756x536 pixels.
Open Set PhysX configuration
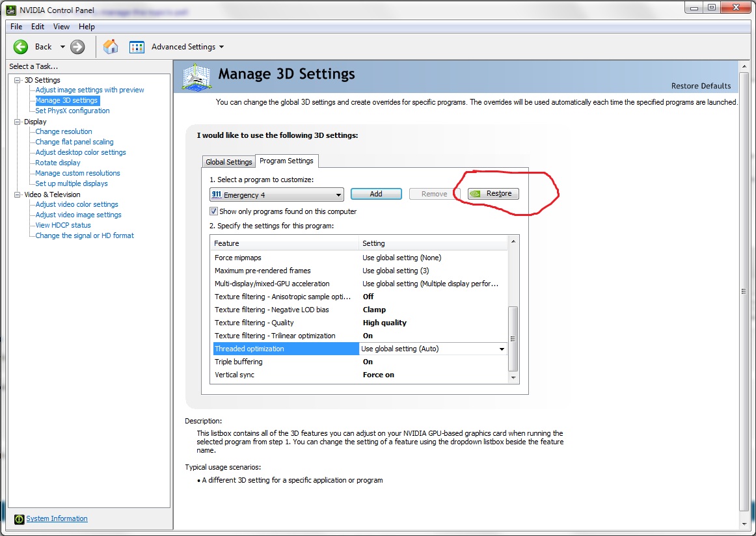(72, 111)
